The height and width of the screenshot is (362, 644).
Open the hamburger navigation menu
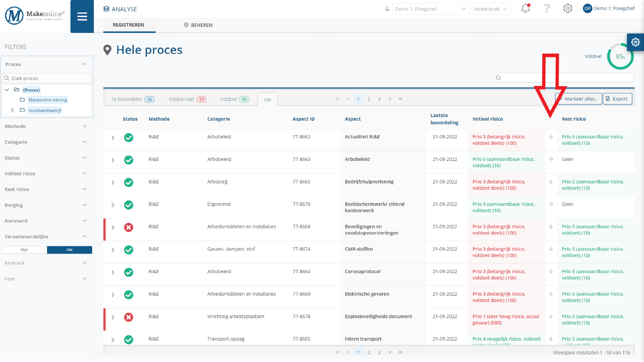[x=82, y=16]
